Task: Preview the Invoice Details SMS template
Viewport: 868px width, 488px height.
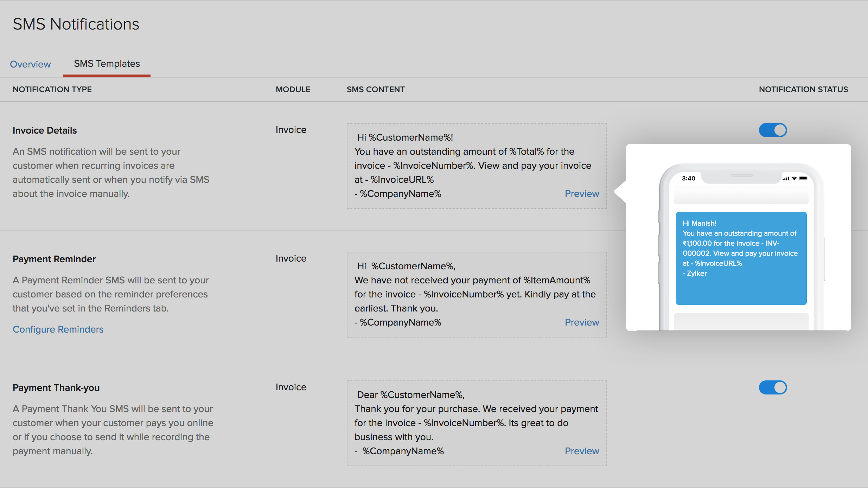Action: point(582,194)
